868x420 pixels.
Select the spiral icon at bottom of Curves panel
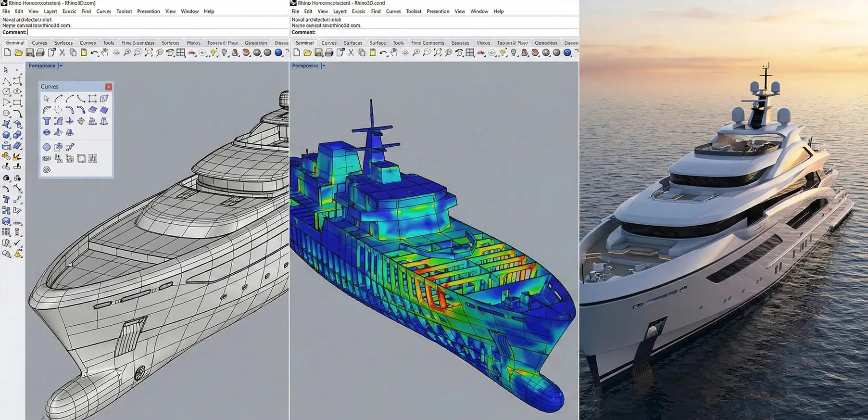47,170
